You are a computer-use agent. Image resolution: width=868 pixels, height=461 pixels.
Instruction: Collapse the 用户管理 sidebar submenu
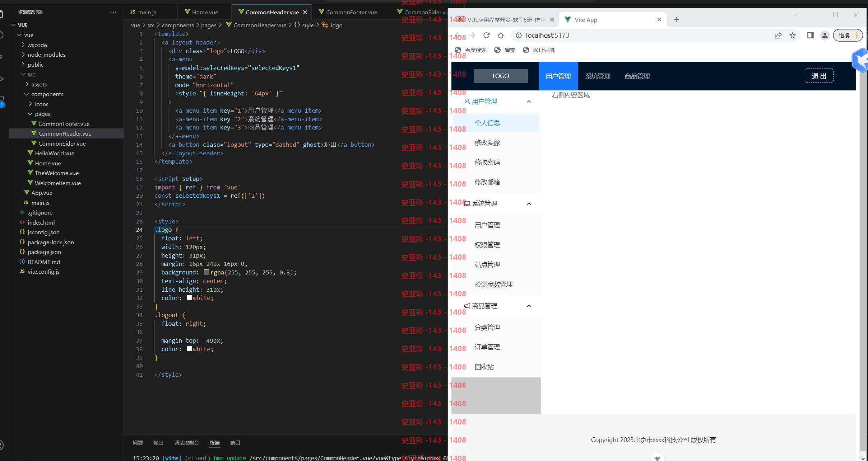[x=496, y=102]
